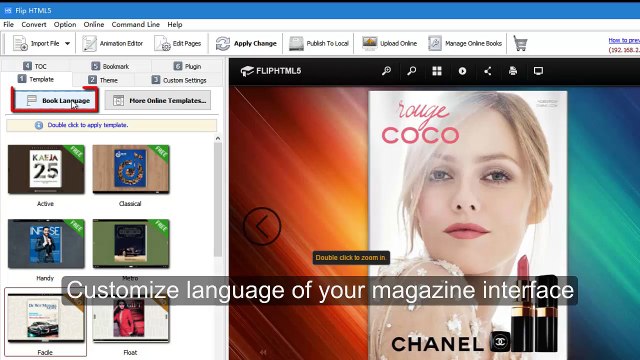Select the Classical template thumbnail

pos(131,169)
